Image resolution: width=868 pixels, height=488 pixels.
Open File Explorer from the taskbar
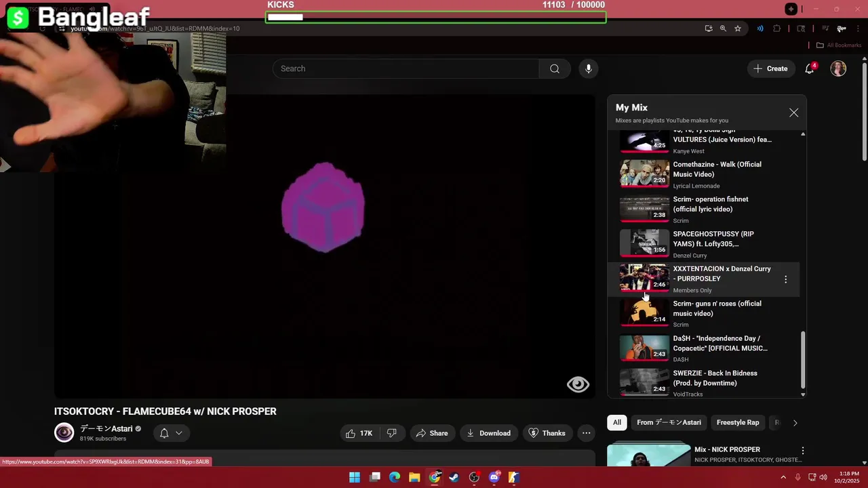coord(414,477)
